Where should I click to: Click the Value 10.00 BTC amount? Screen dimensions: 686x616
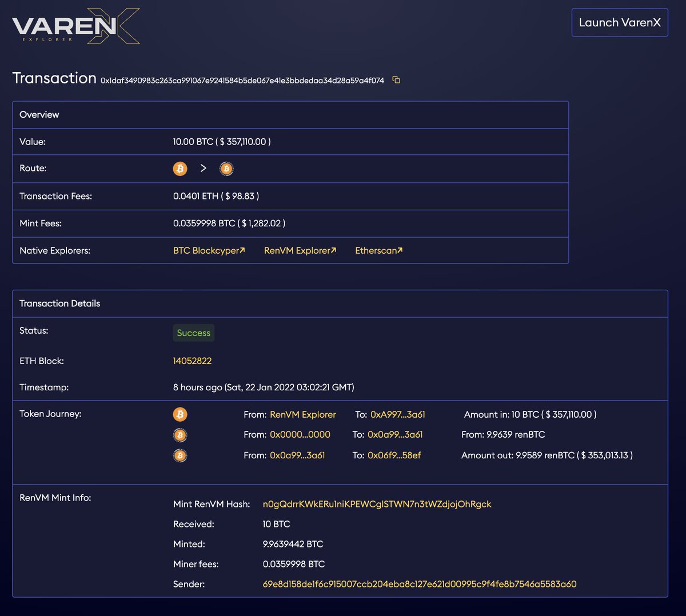click(x=222, y=141)
